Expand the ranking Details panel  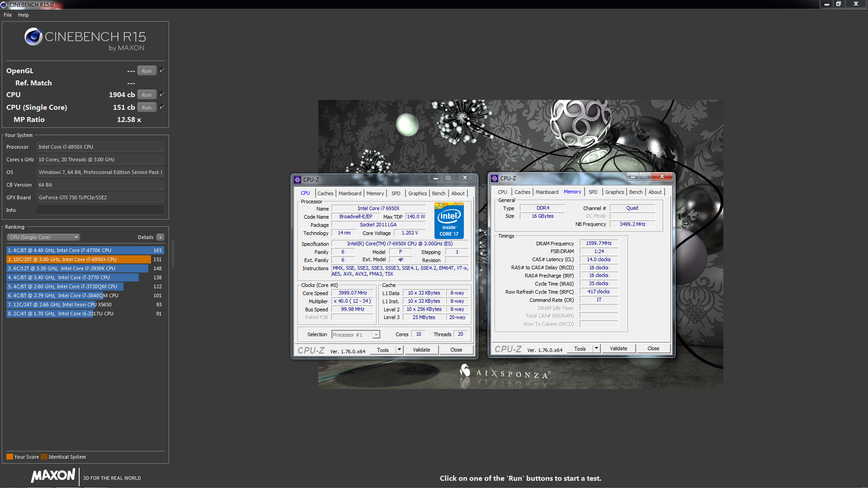coord(160,237)
